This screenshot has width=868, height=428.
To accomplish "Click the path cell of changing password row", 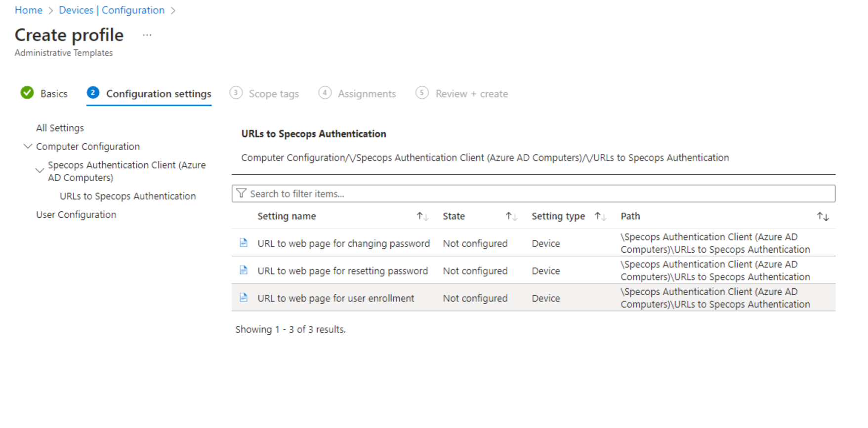I will coord(715,243).
